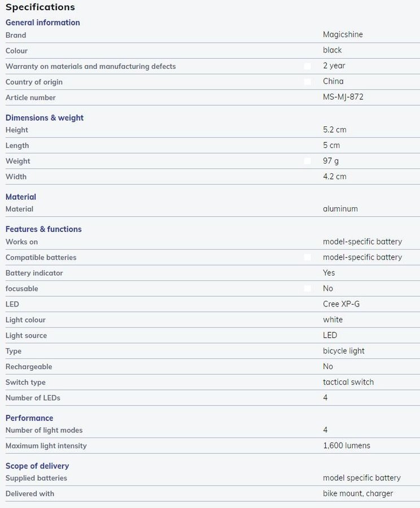Click the info icon in the Weight row

(x=307, y=161)
